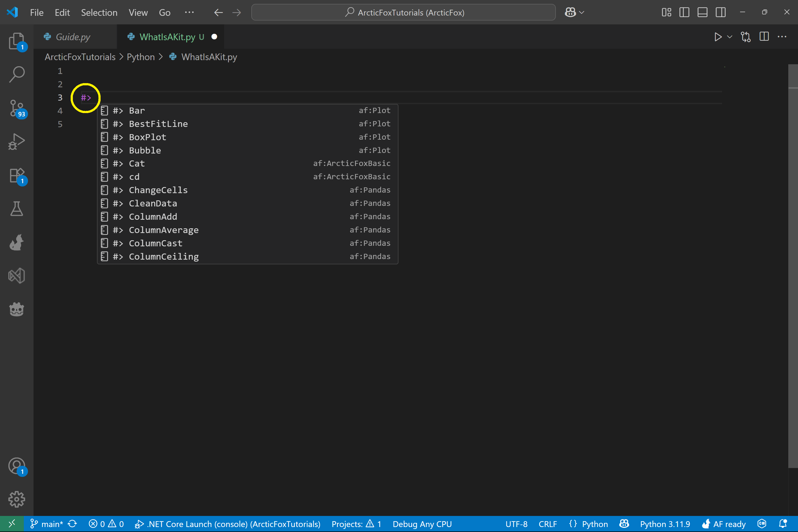Open the Selection menu
The width and height of the screenshot is (798, 532).
click(99, 12)
